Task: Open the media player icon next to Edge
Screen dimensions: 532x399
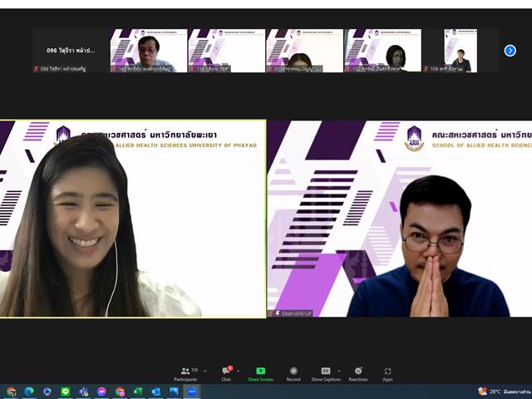Action: [47, 392]
